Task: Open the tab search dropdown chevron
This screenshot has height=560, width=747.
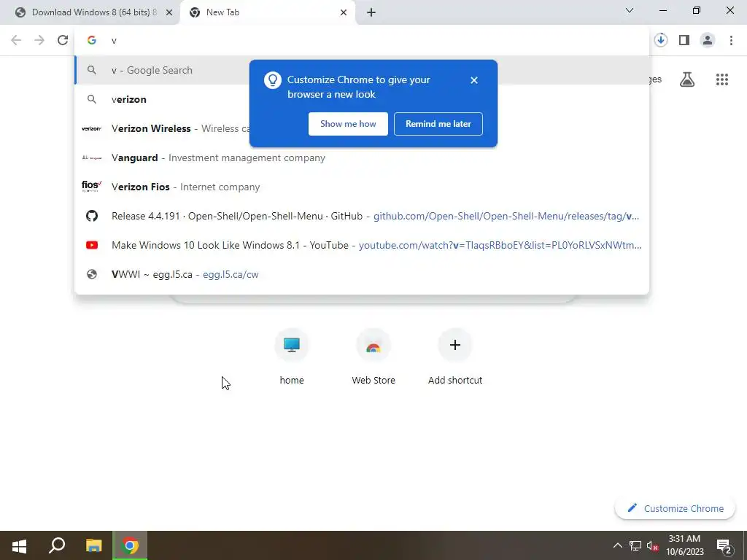Action: (x=630, y=10)
